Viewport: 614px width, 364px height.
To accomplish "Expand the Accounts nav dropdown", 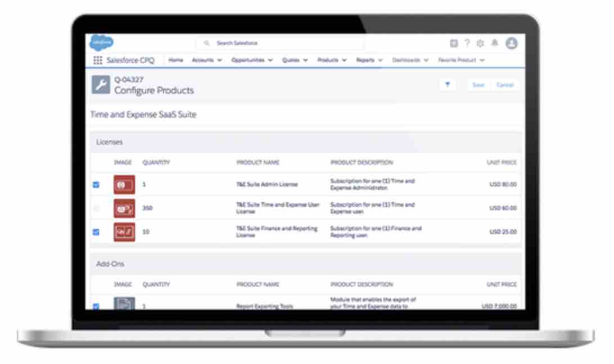I will pos(219,60).
